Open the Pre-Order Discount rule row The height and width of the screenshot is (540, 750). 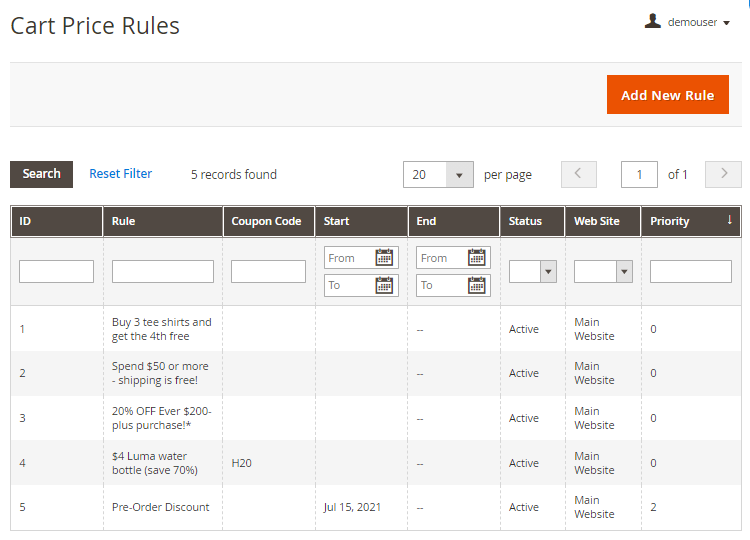(x=161, y=507)
